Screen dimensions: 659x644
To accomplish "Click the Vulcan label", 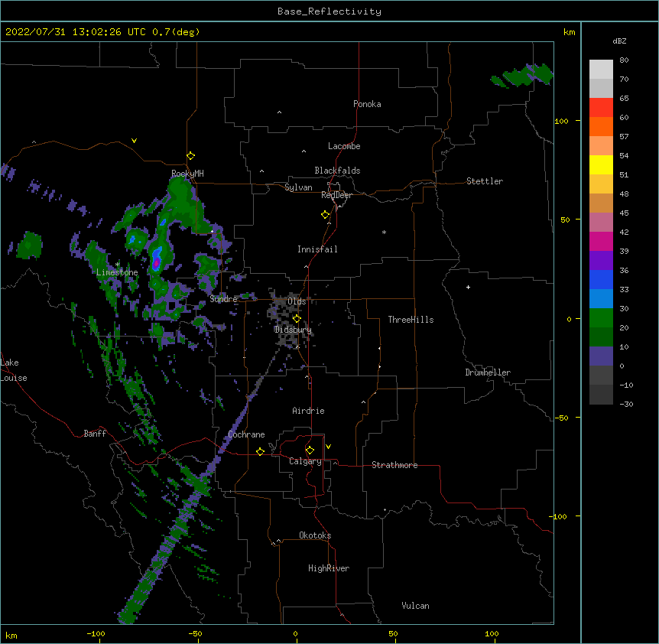I will pos(415,606).
